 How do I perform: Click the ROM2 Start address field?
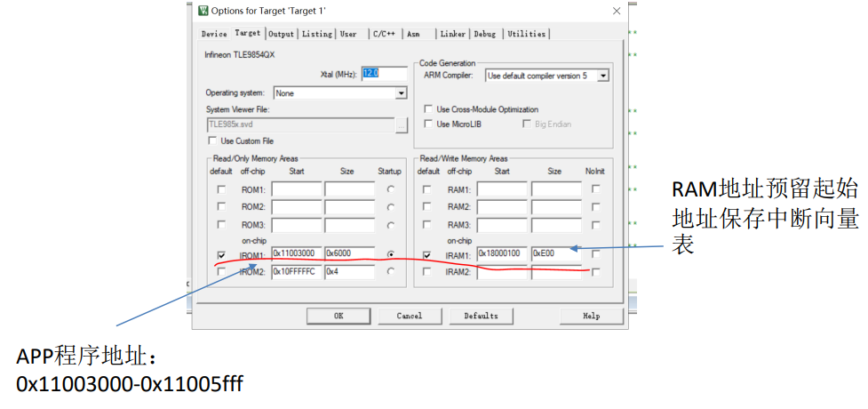297,207
